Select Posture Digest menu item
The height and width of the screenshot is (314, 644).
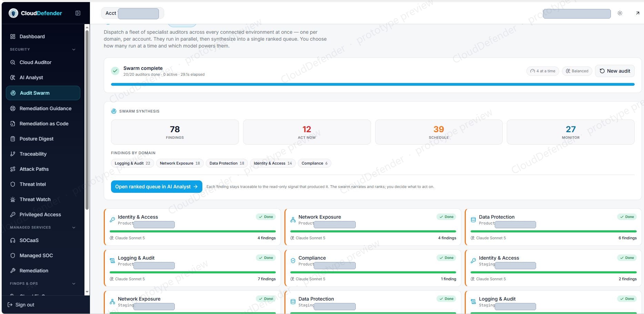pyautogui.click(x=43, y=139)
